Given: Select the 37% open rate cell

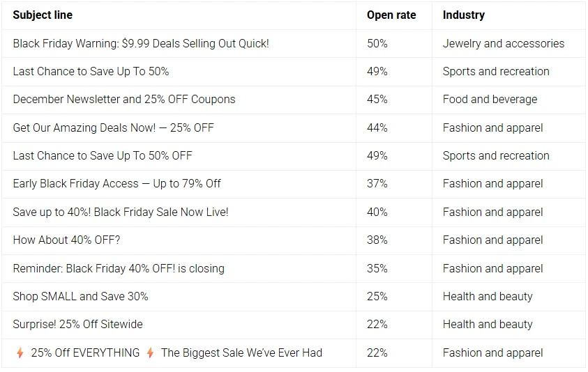Looking at the screenshot, I should tap(377, 183).
